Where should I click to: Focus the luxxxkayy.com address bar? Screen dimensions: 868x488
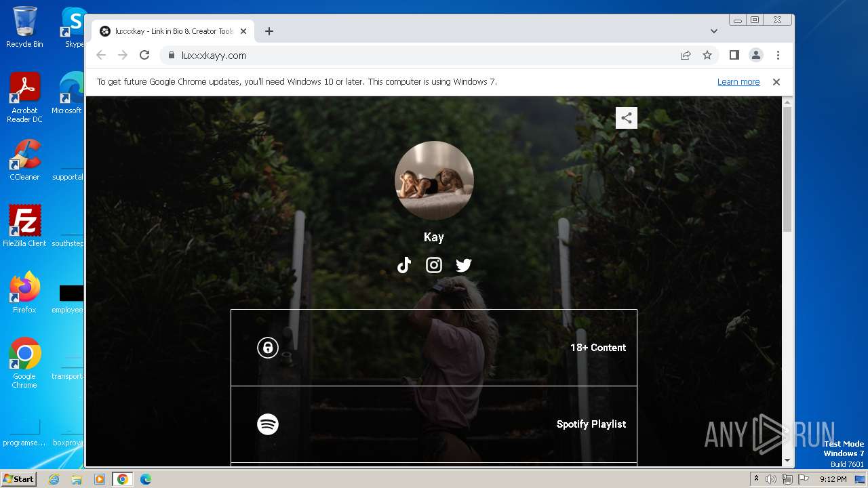[x=427, y=56]
